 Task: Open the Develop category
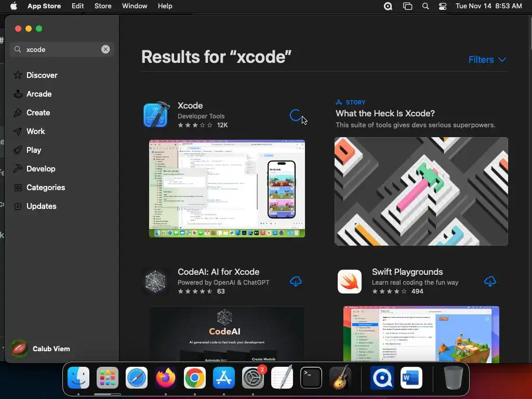34,168
